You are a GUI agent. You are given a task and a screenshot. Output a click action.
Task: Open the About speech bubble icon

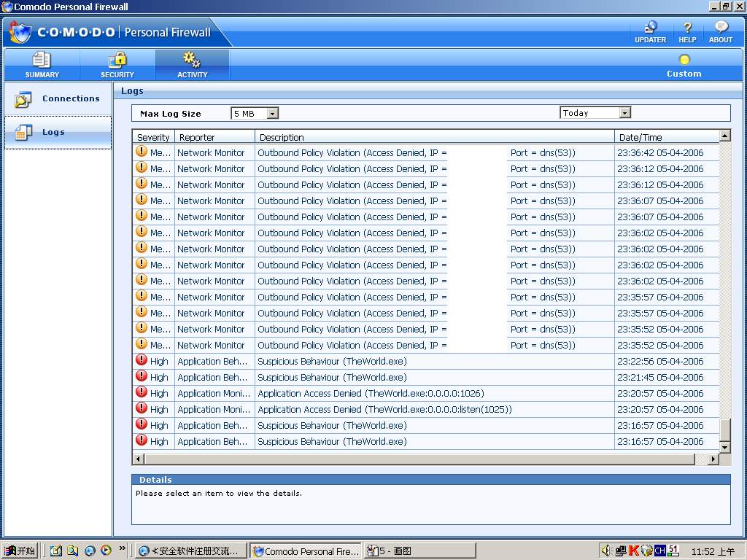click(721, 27)
